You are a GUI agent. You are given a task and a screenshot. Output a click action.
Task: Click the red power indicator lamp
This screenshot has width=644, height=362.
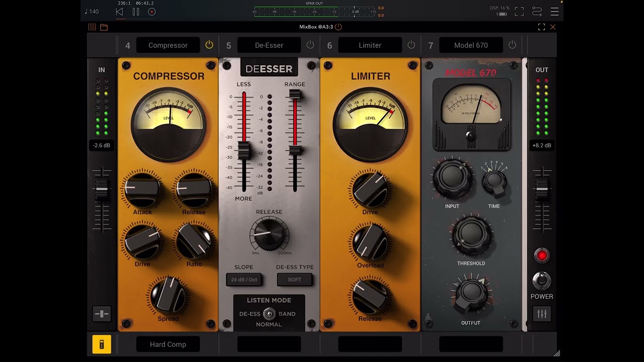click(x=542, y=255)
